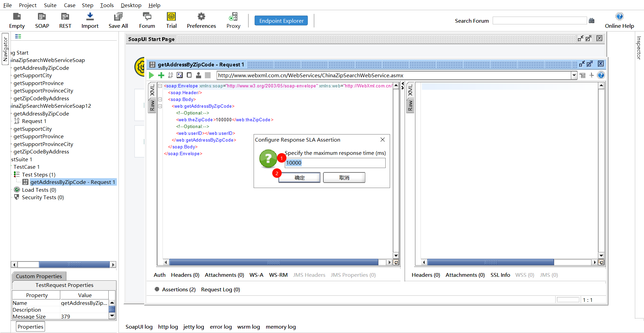
Task: Click the Navigator horizontal scrollbar thumb
Action: (x=74, y=265)
